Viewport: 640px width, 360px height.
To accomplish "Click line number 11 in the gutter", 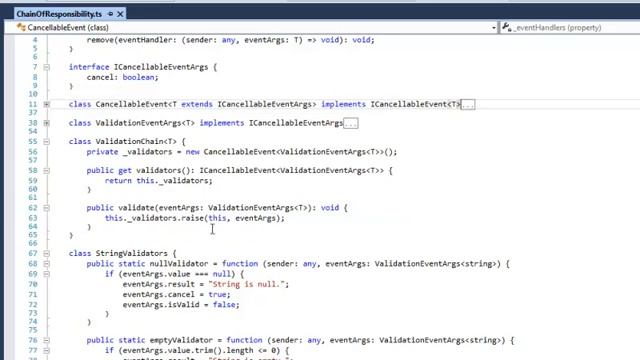I will coord(33,104).
